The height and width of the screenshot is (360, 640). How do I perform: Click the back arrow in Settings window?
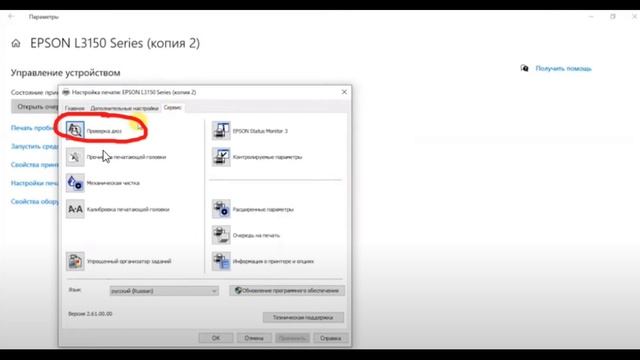click(x=11, y=17)
